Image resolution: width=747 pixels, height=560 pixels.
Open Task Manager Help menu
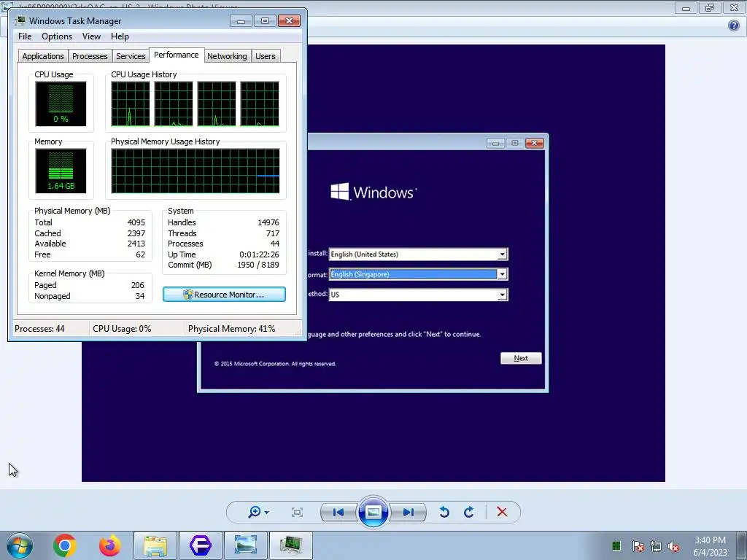tap(120, 36)
